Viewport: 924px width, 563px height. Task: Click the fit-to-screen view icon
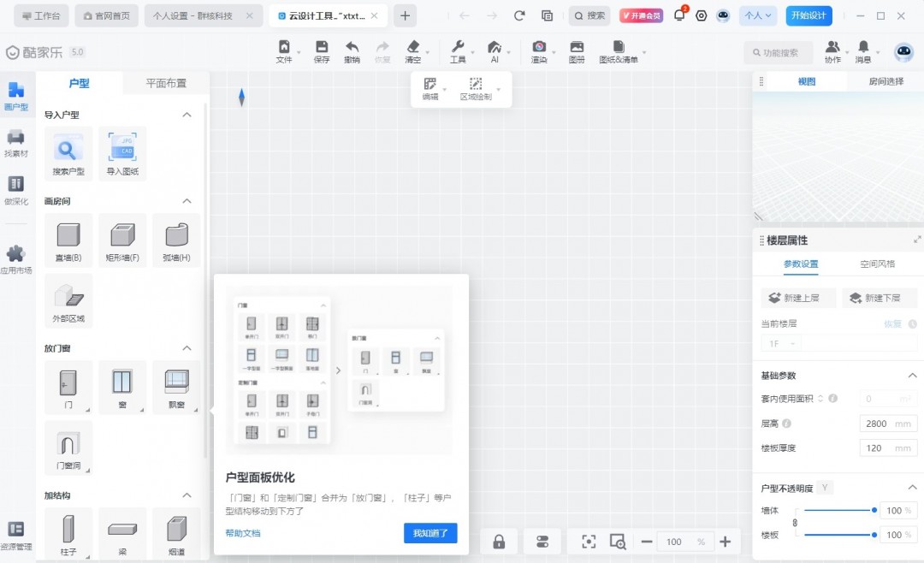click(x=588, y=542)
